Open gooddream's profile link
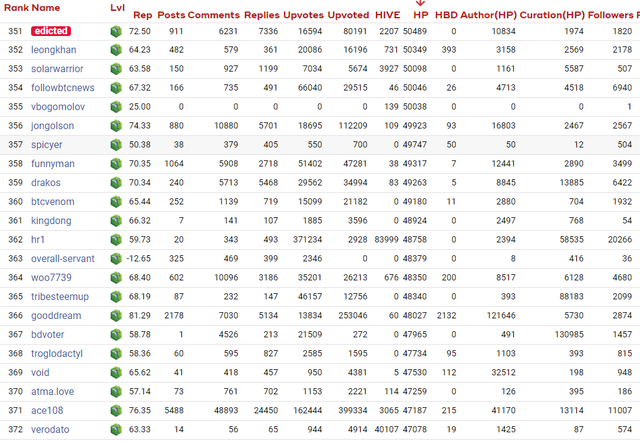The height and width of the screenshot is (442, 640). click(x=56, y=315)
